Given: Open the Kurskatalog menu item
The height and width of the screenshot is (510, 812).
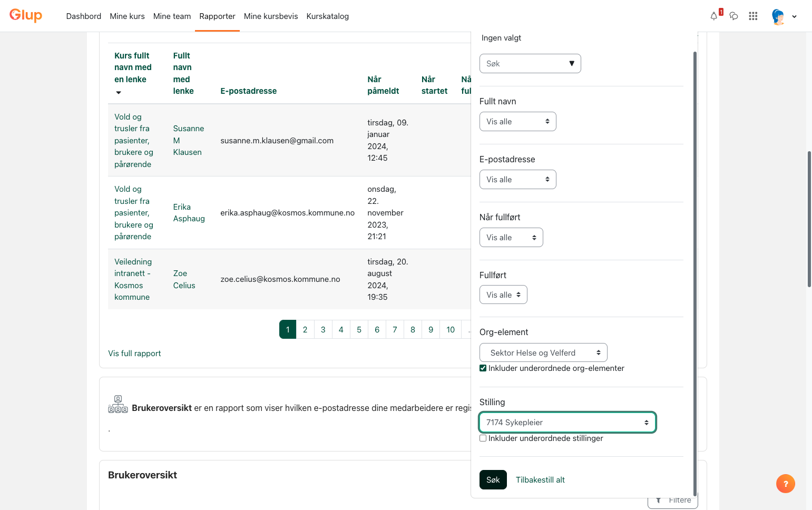Looking at the screenshot, I should [328, 16].
